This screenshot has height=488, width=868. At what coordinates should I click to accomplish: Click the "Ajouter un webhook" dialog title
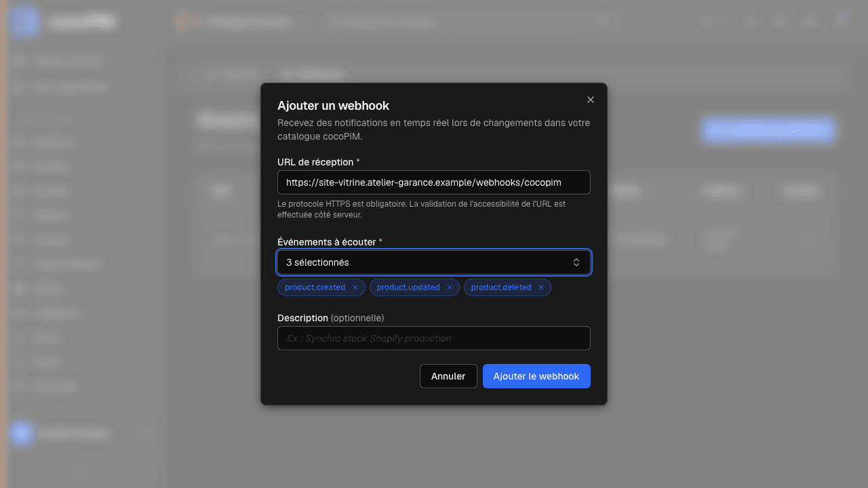click(333, 105)
